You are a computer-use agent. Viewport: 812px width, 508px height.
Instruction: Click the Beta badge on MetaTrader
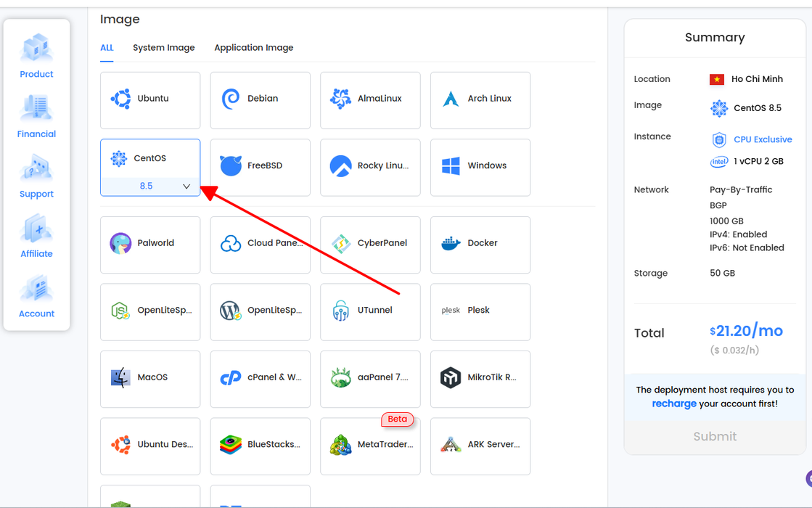pos(397,419)
